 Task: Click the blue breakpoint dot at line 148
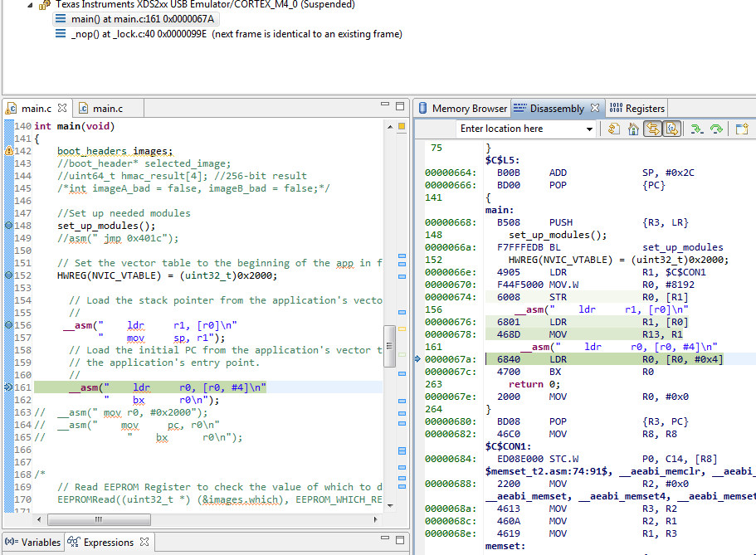(8, 224)
